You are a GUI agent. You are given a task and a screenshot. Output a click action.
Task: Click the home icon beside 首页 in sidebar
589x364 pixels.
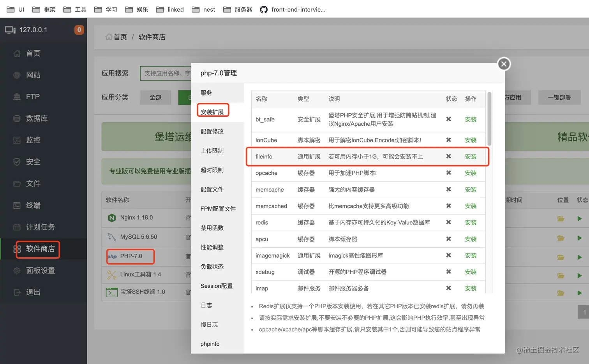[17, 53]
